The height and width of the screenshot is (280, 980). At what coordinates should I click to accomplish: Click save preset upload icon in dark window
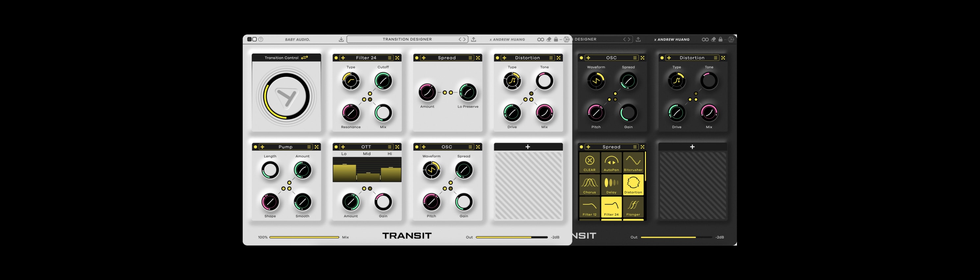[x=638, y=39]
